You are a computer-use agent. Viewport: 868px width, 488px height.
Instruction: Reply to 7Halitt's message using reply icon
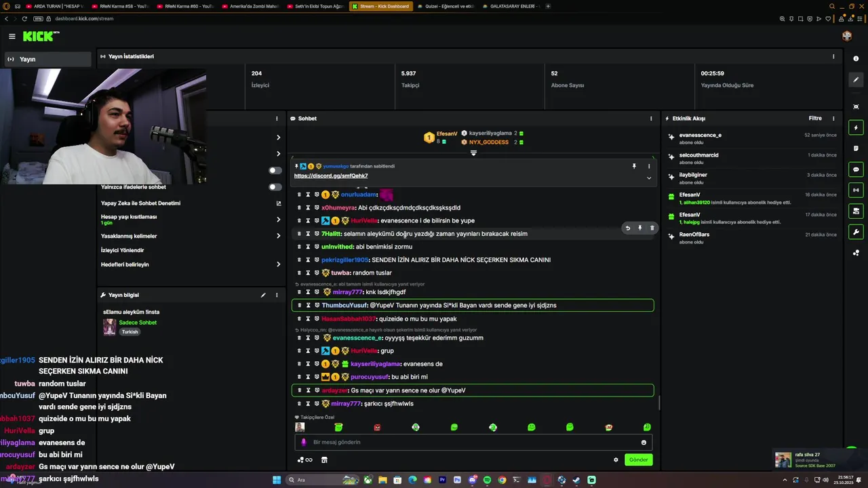[x=627, y=228]
